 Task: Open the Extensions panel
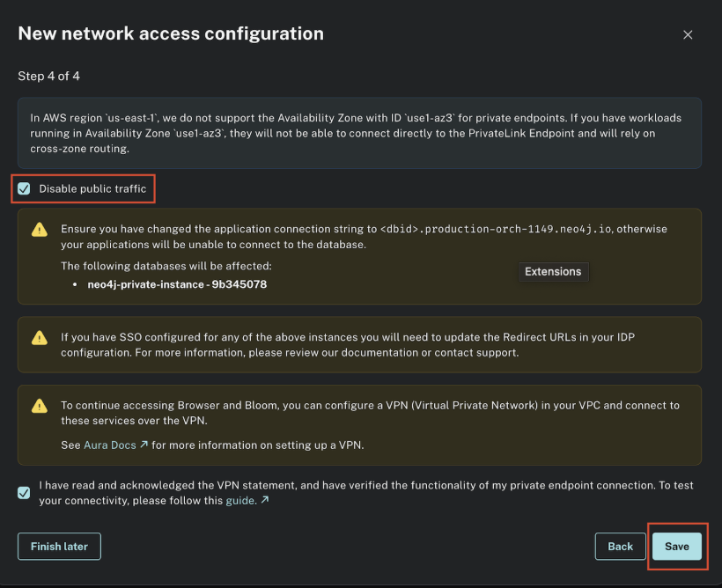[553, 272]
